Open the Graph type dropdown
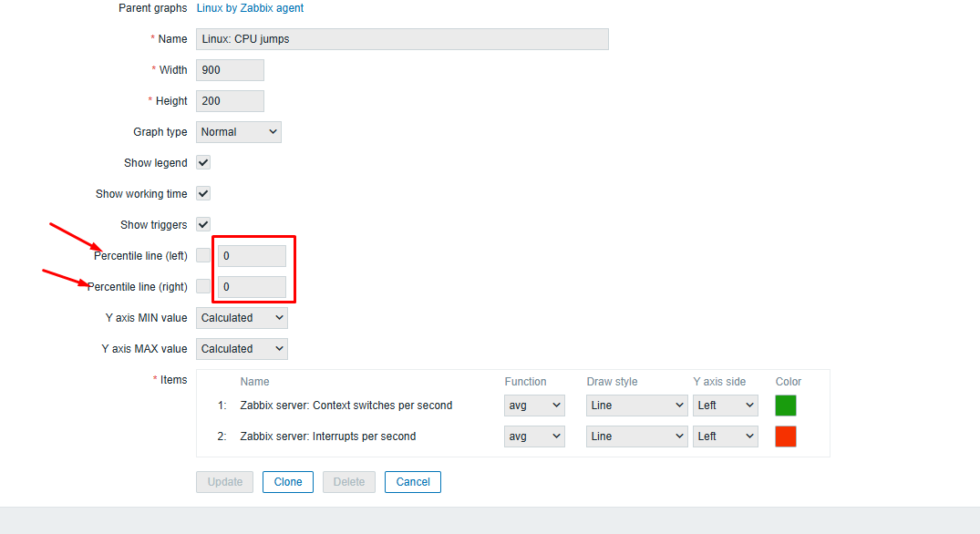The image size is (980, 534). click(239, 132)
